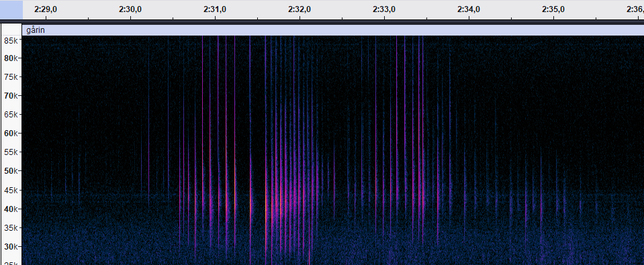Screen dimensions: 644x265
Task: Click the 85k label on the frequency scale
Action: pos(11,40)
